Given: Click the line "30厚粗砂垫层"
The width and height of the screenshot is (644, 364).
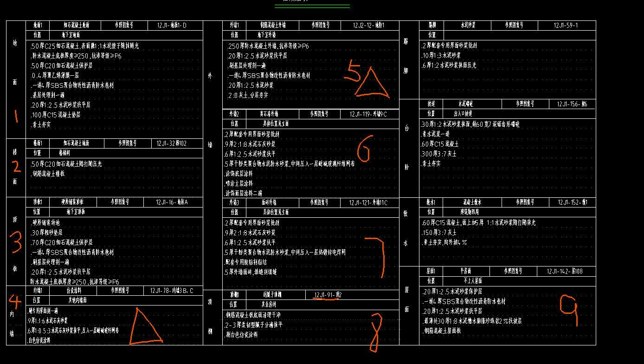Looking at the screenshot, I should tap(46, 233).
